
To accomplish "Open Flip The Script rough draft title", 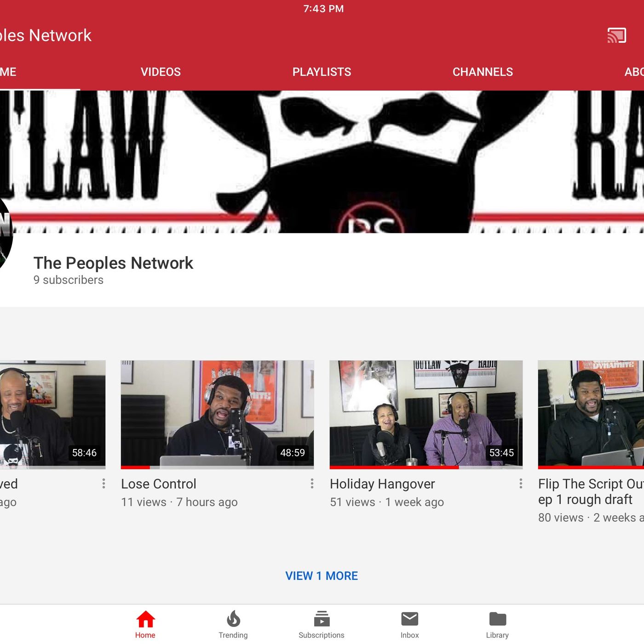I will pos(591,492).
